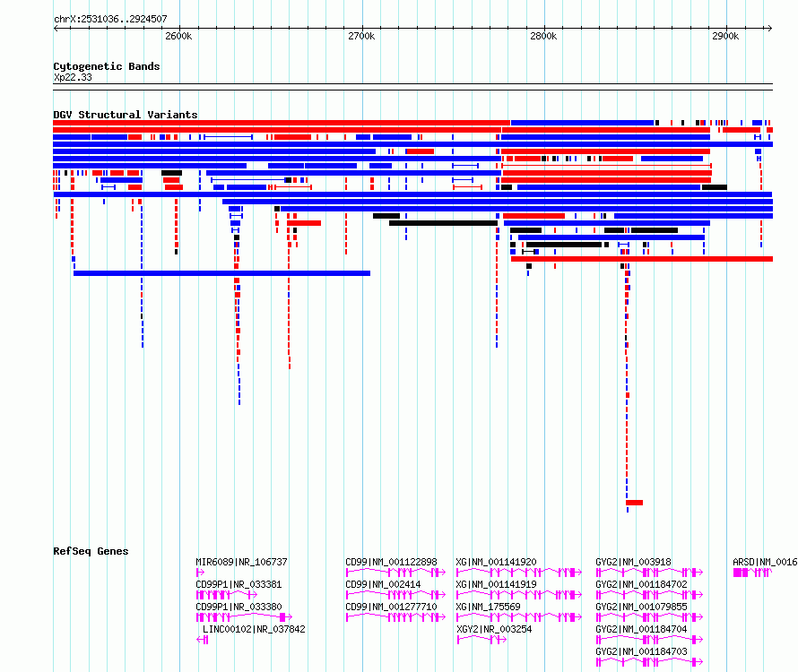Viewport: 798px width, 672px height.
Task: Click the chrX:2531036..2924507 coordinates label
Action: (110, 19)
